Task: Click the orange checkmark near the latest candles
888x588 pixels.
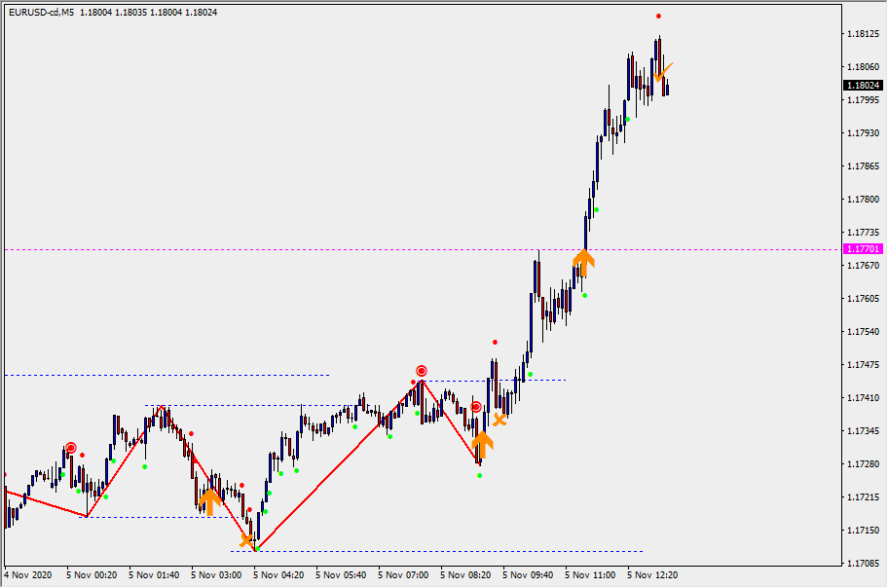Action: [663, 71]
